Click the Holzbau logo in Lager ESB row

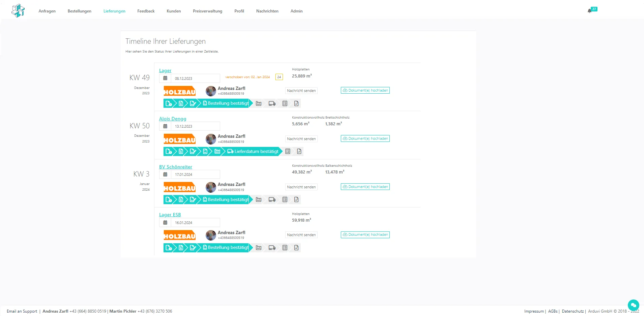coord(180,235)
